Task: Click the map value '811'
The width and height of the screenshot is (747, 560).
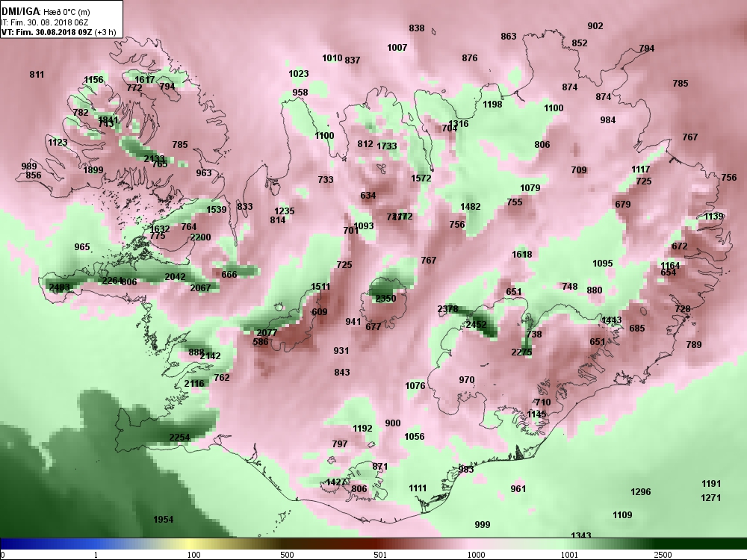Action: [37, 74]
